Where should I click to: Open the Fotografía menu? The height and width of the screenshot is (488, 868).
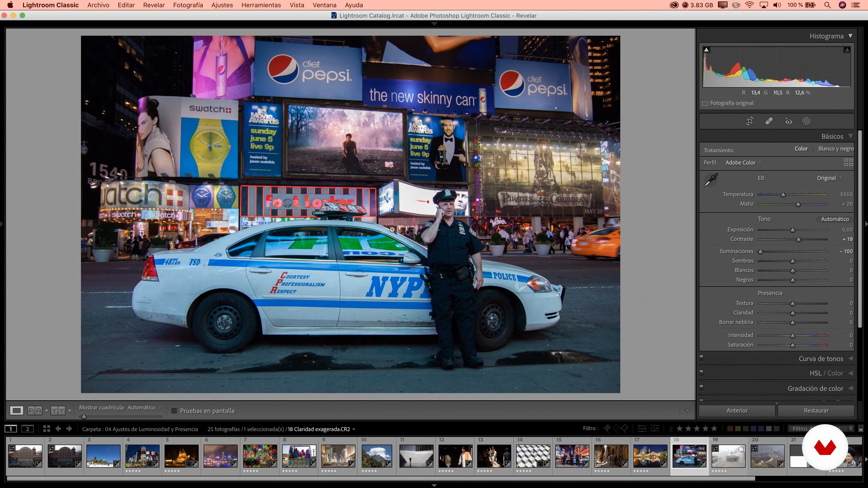(188, 5)
